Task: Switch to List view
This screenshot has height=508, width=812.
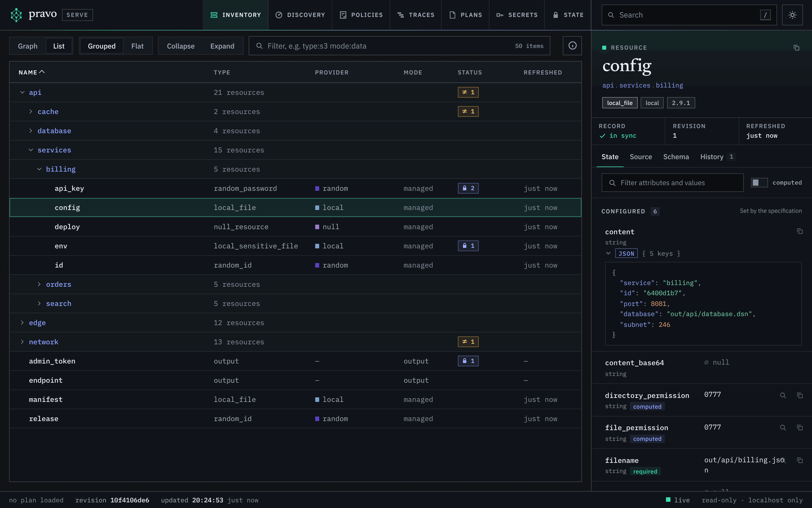Action: pos(59,46)
